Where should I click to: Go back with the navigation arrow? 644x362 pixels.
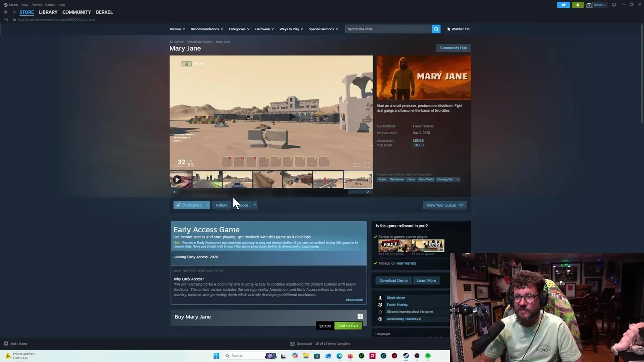pos(6,12)
